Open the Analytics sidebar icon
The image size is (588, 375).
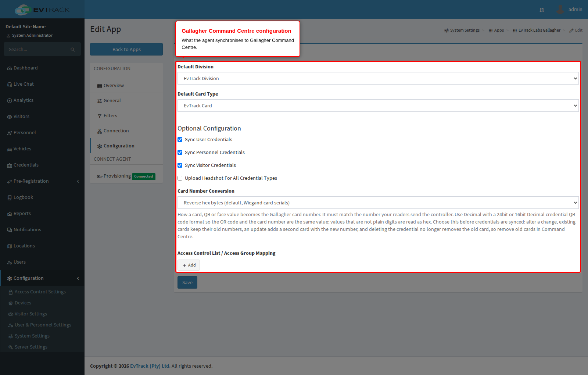(10, 101)
